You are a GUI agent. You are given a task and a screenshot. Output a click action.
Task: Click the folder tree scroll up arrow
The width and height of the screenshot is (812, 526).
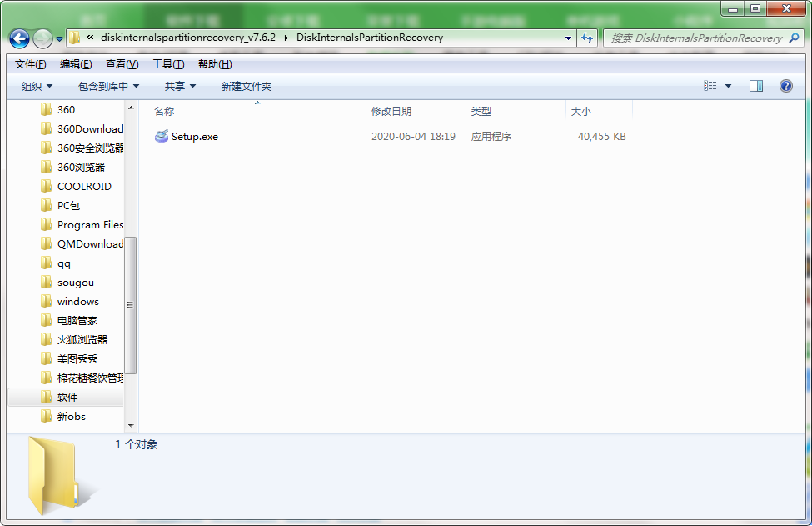[x=131, y=108]
